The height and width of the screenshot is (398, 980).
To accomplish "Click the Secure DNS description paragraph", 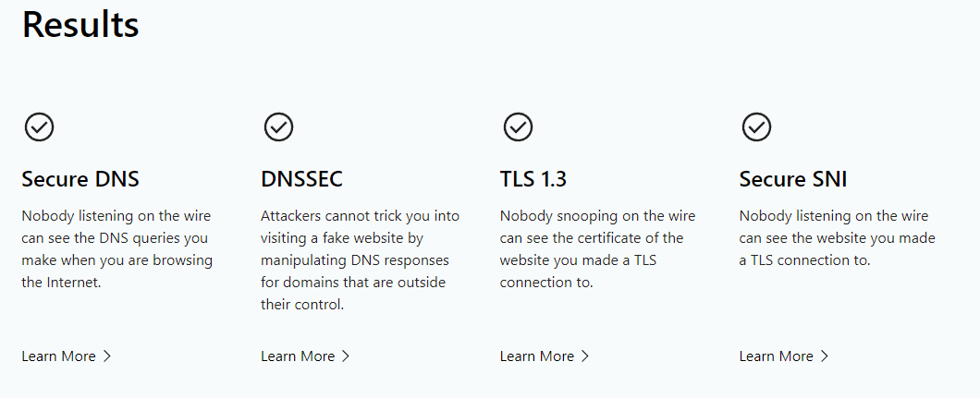I will (116, 249).
